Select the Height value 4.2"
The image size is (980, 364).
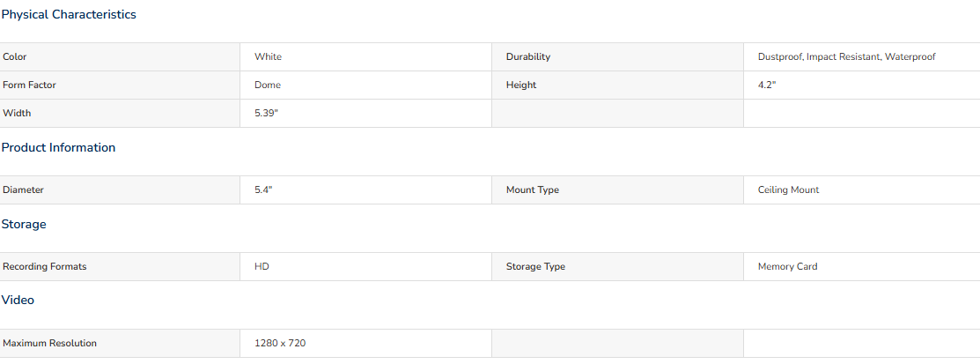point(767,85)
